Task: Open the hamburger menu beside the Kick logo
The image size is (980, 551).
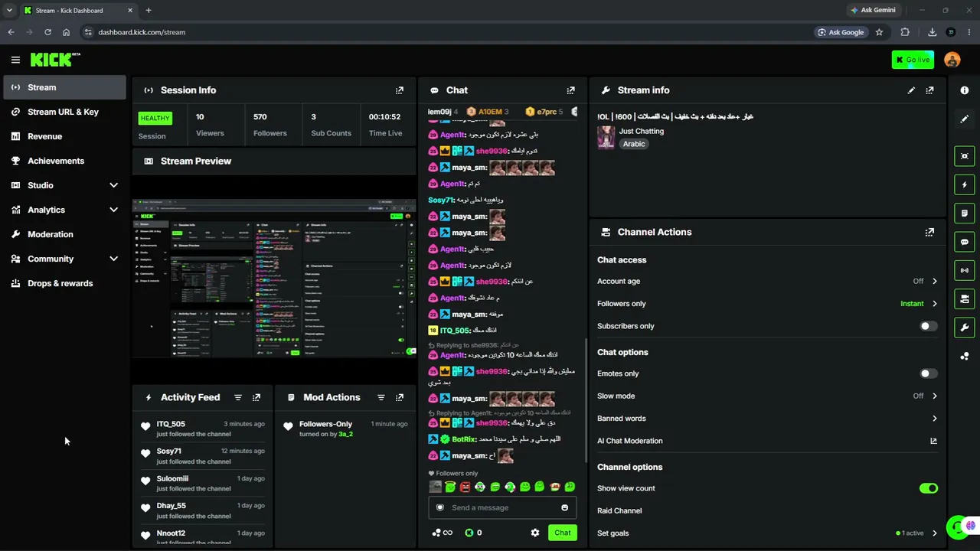Action: pyautogui.click(x=15, y=60)
